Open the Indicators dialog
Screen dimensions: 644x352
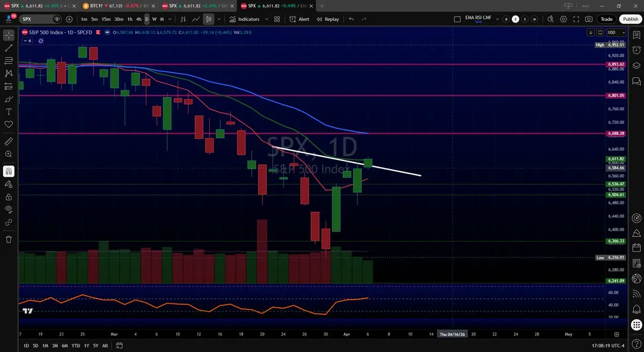(x=244, y=19)
